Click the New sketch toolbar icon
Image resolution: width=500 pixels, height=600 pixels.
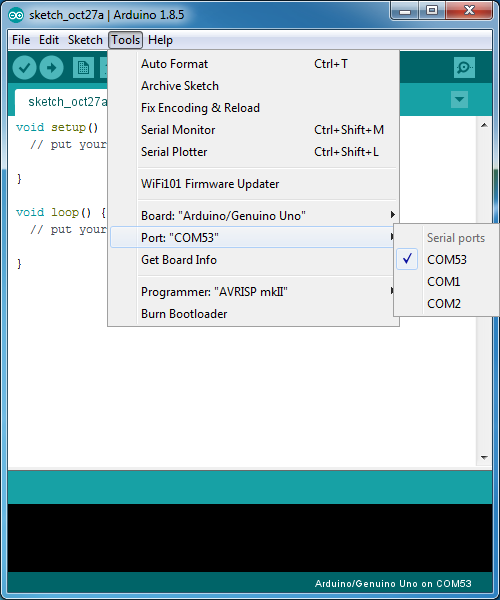point(83,68)
